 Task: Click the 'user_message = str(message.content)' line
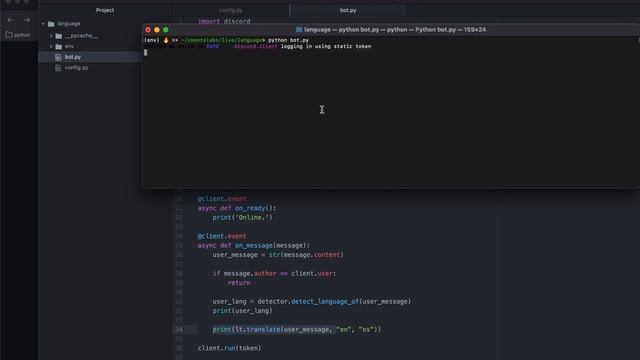coord(278,255)
